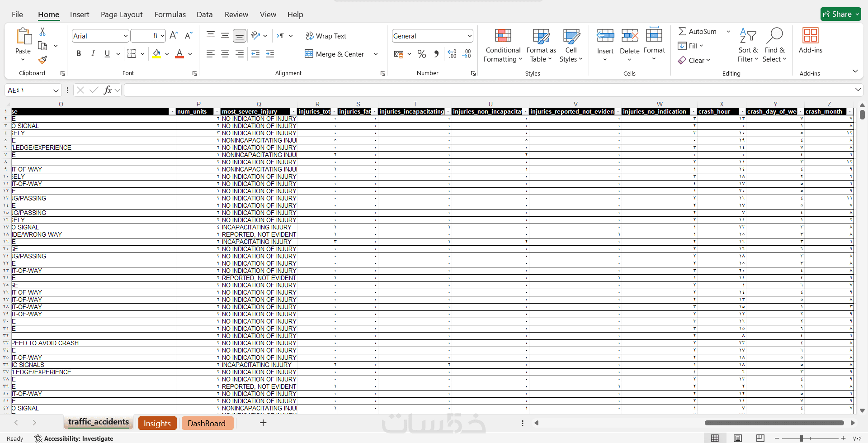This screenshot has height=443, width=868.
Task: Increase font size with the large A icon
Action: (x=174, y=36)
